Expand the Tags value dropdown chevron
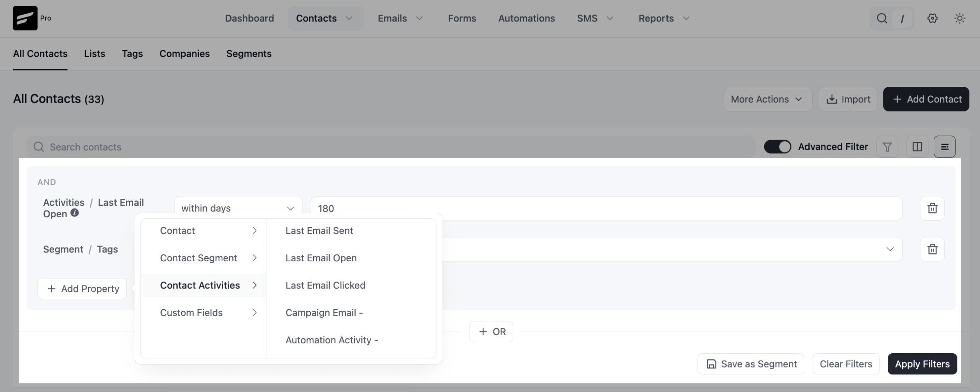The height and width of the screenshot is (392, 980). point(890,249)
